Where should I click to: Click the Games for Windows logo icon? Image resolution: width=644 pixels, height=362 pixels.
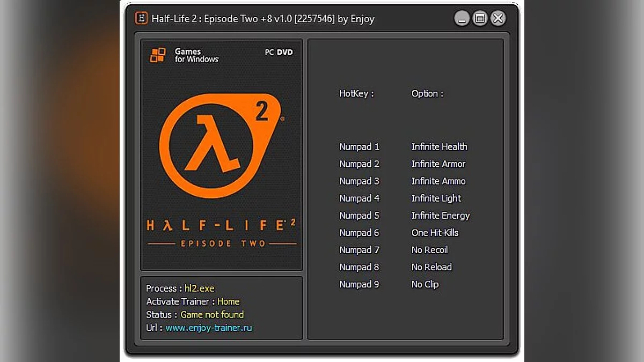[x=158, y=55]
